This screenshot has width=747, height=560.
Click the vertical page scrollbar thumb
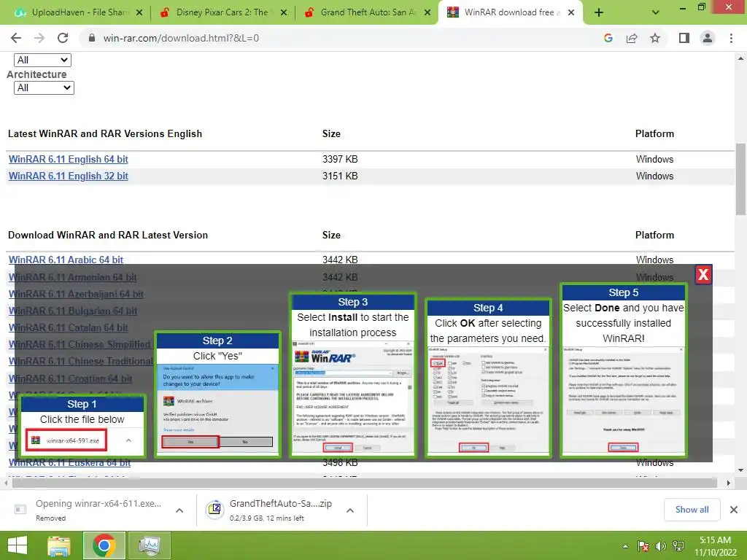(740, 179)
